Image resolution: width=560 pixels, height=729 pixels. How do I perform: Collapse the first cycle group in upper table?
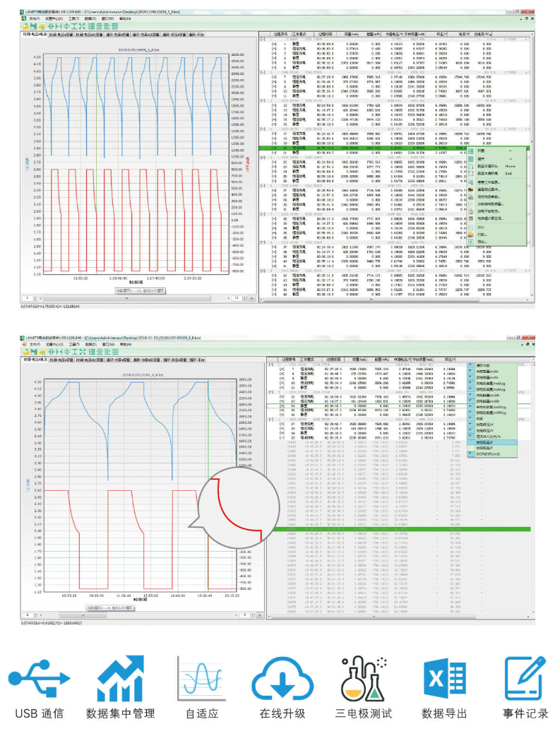(262, 39)
